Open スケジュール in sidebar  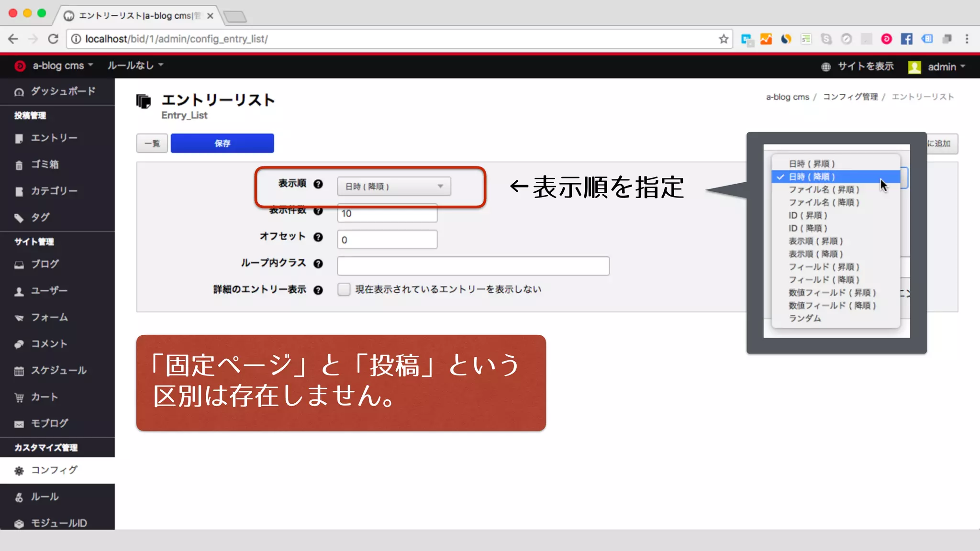57,370
